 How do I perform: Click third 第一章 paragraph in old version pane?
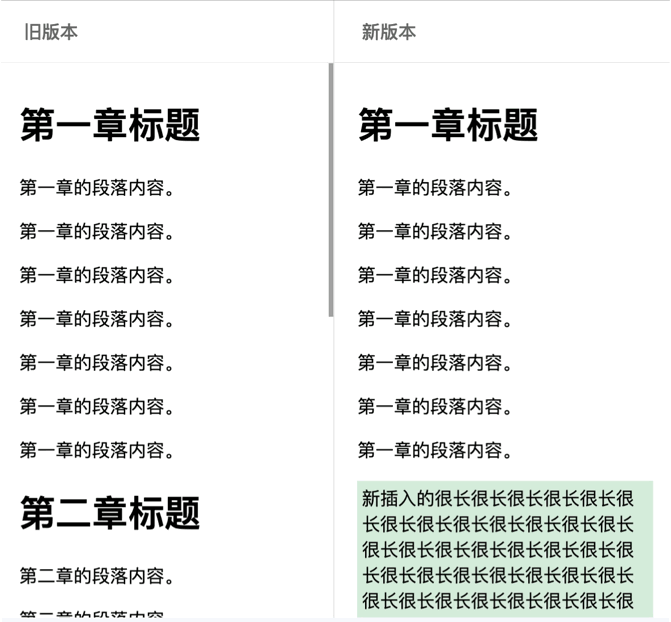coord(97,275)
